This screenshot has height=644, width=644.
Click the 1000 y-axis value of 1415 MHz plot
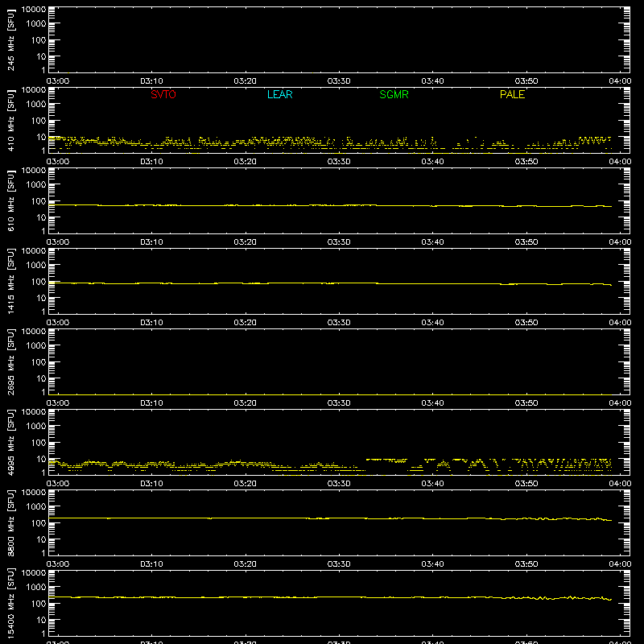click(37, 266)
